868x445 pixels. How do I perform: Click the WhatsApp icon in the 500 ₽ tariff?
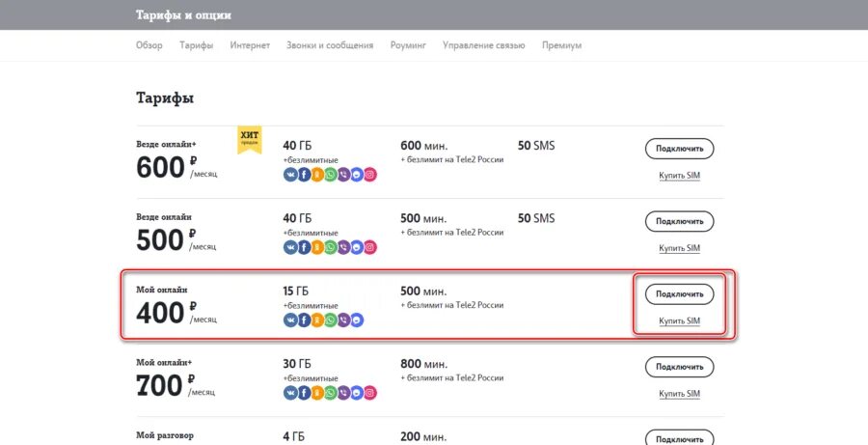(331, 247)
